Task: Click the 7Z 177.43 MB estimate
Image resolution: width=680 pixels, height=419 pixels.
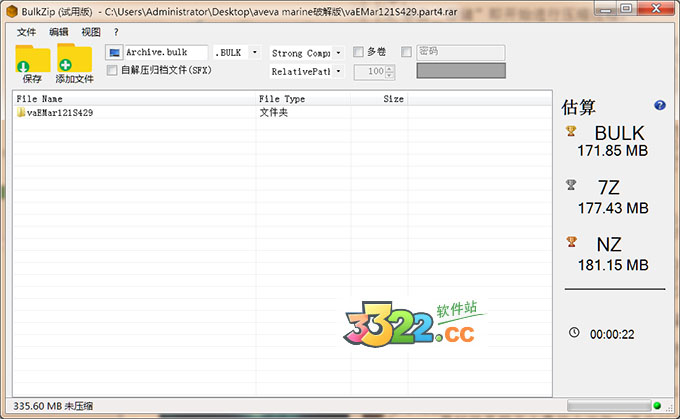Action: [613, 198]
